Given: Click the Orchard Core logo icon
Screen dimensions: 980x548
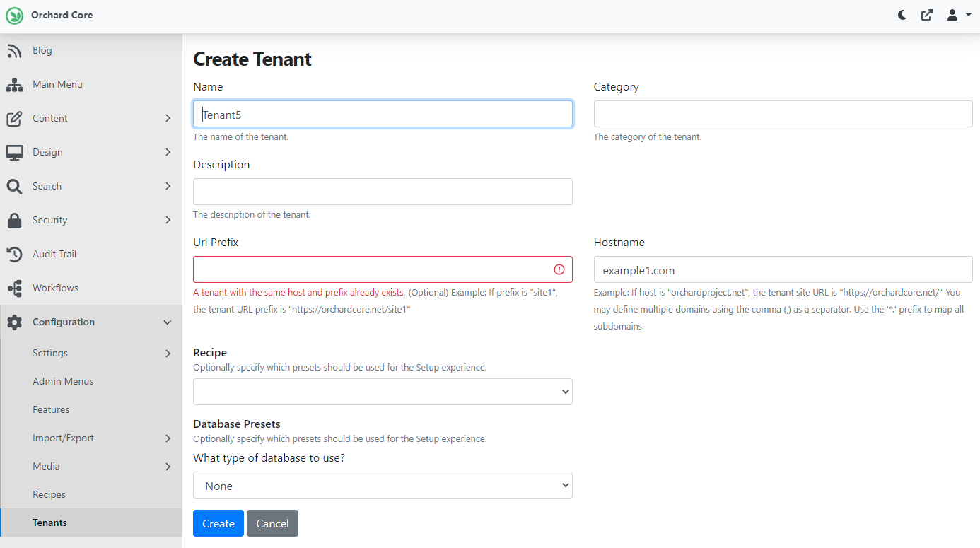Looking at the screenshot, I should 15,15.
